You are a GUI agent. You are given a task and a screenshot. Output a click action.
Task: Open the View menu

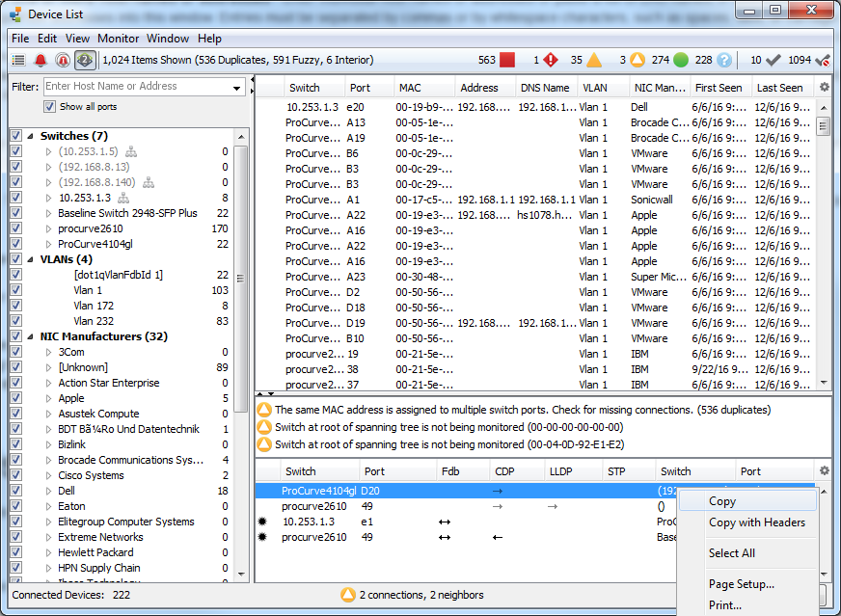coord(77,39)
